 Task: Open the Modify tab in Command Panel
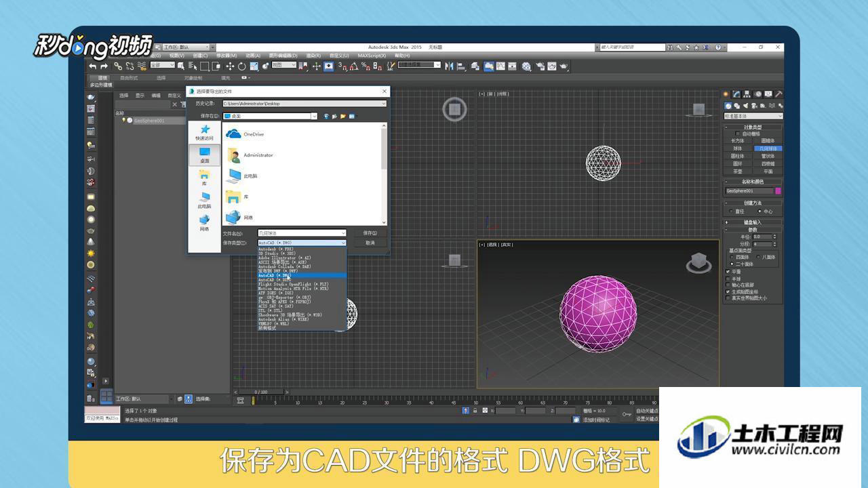click(x=736, y=94)
